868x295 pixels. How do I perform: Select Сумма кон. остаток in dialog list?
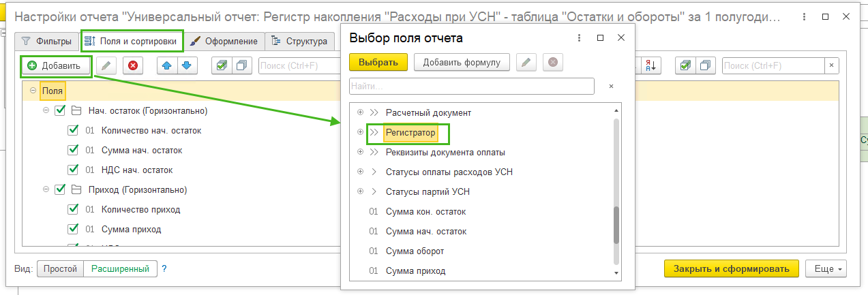click(x=425, y=211)
